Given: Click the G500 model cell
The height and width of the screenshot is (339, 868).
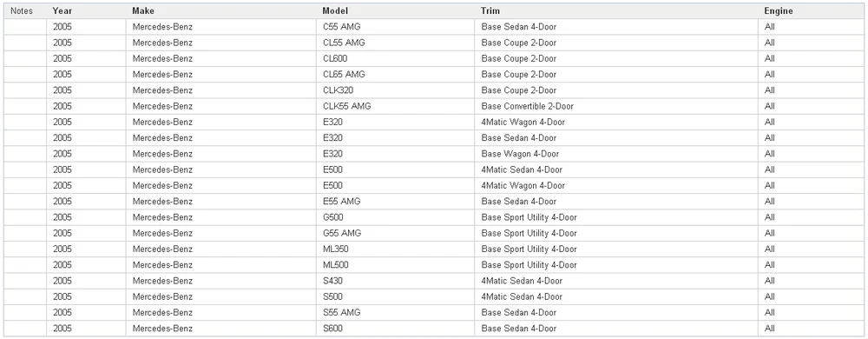Looking at the screenshot, I should (395, 217).
